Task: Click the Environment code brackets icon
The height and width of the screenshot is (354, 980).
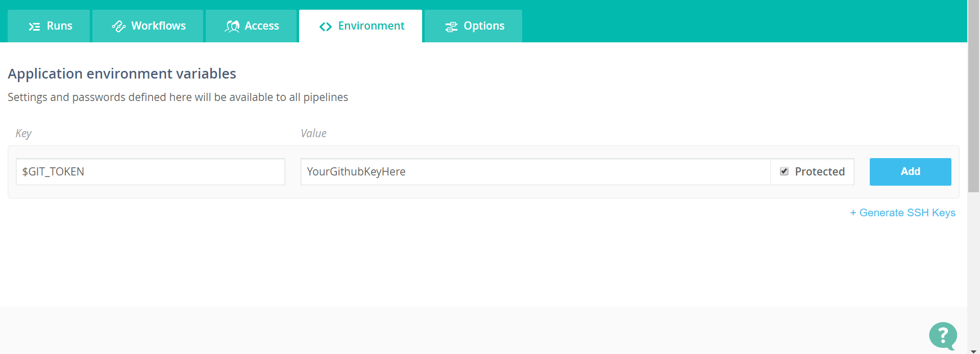Action: pyautogui.click(x=325, y=27)
